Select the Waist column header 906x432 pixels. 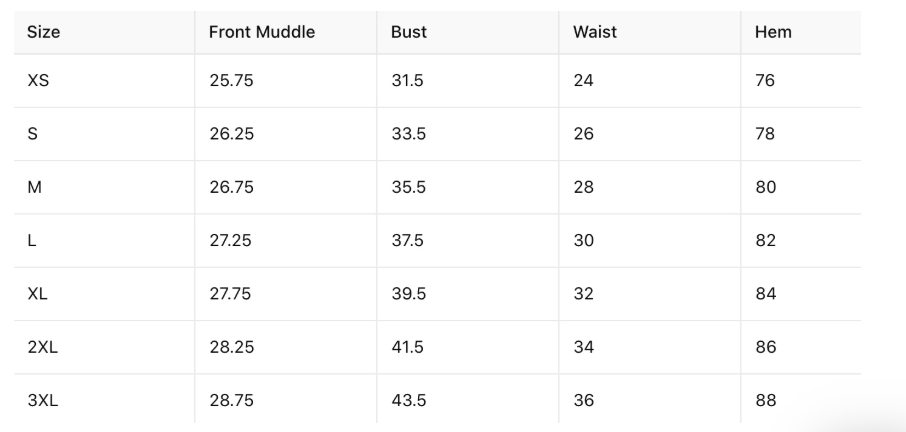click(595, 32)
